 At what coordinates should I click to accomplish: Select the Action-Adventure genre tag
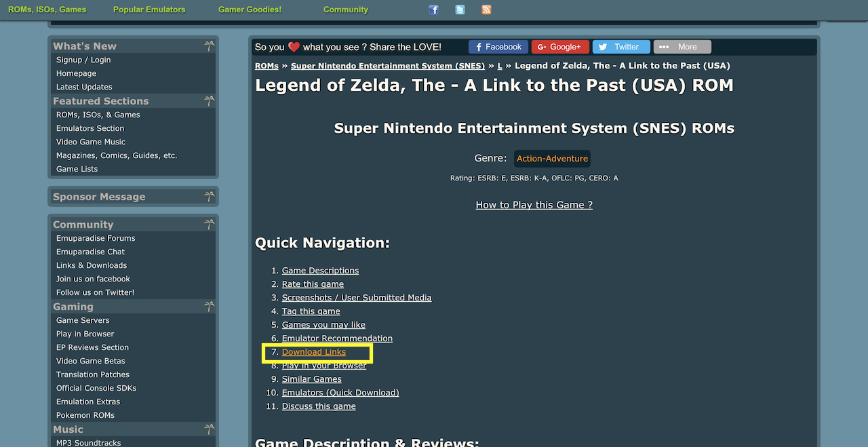(x=552, y=159)
